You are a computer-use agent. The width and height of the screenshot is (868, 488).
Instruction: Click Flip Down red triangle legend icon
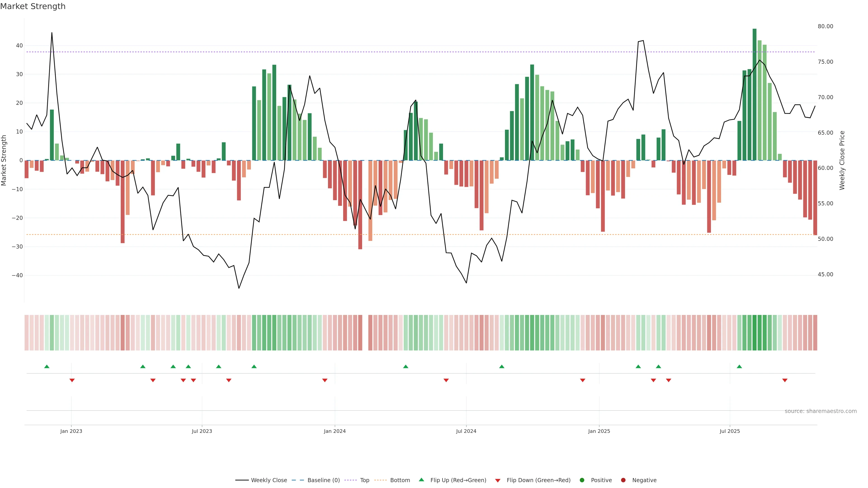498,481
